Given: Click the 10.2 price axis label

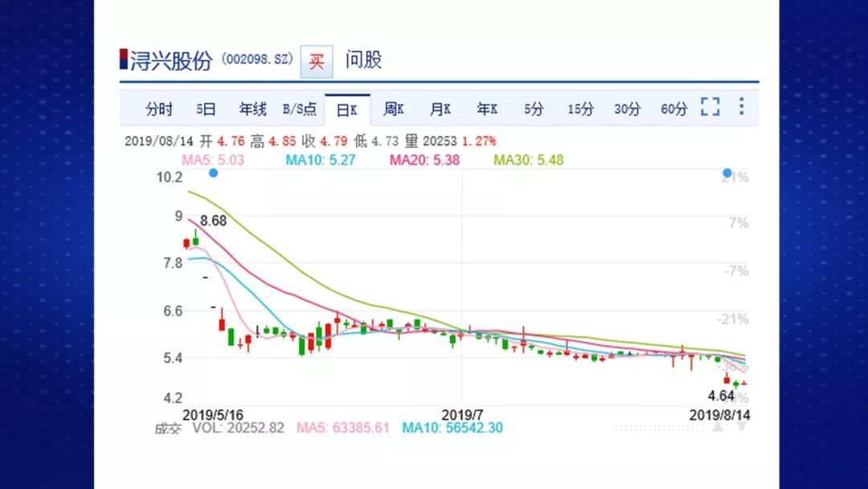Looking at the screenshot, I should [170, 177].
